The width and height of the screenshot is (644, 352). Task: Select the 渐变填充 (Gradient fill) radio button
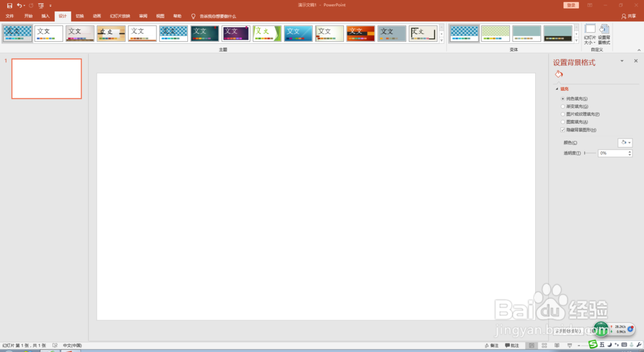pos(563,106)
